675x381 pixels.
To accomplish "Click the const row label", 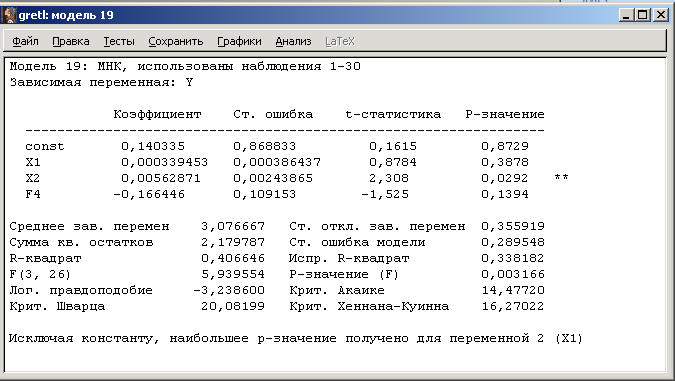I will [45, 146].
